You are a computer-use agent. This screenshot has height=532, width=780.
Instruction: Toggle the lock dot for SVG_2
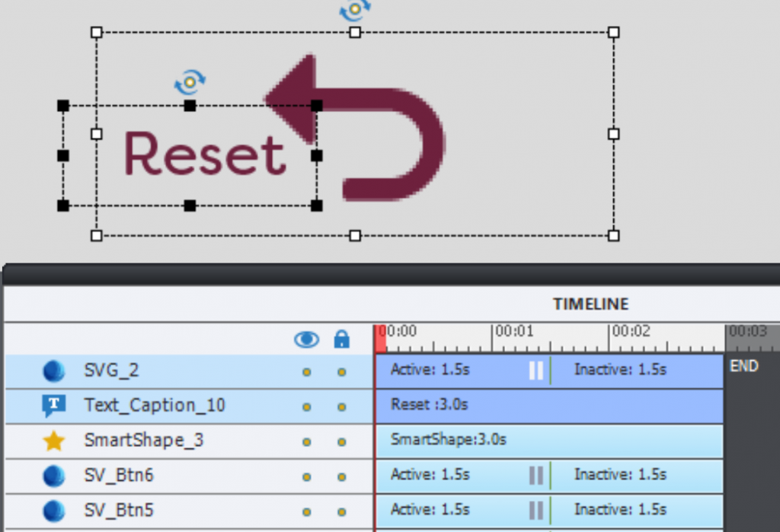[341, 371]
